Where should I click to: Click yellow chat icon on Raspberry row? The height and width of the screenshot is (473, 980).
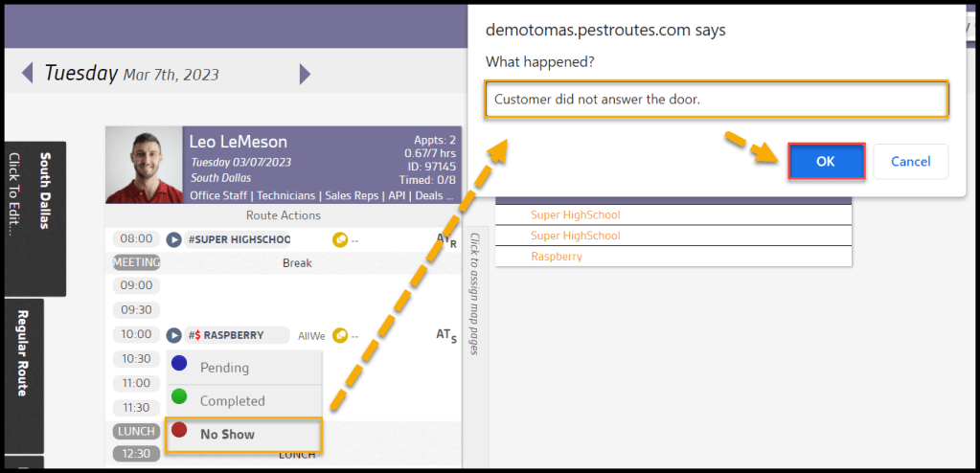(339, 335)
